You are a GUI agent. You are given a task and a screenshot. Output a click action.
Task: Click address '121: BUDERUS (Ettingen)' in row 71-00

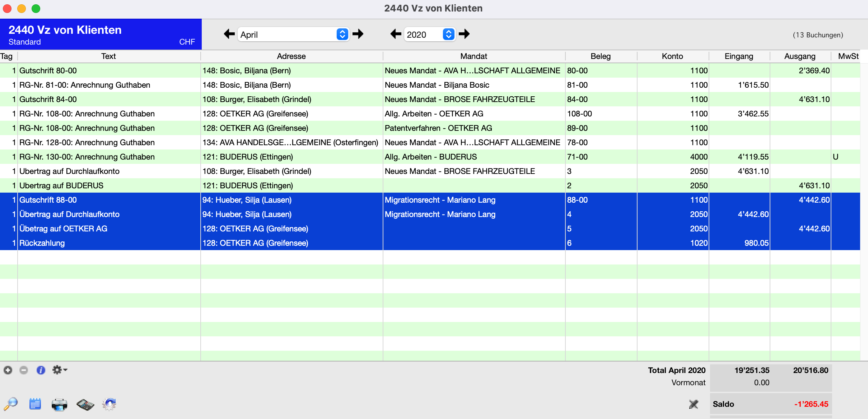tap(248, 157)
